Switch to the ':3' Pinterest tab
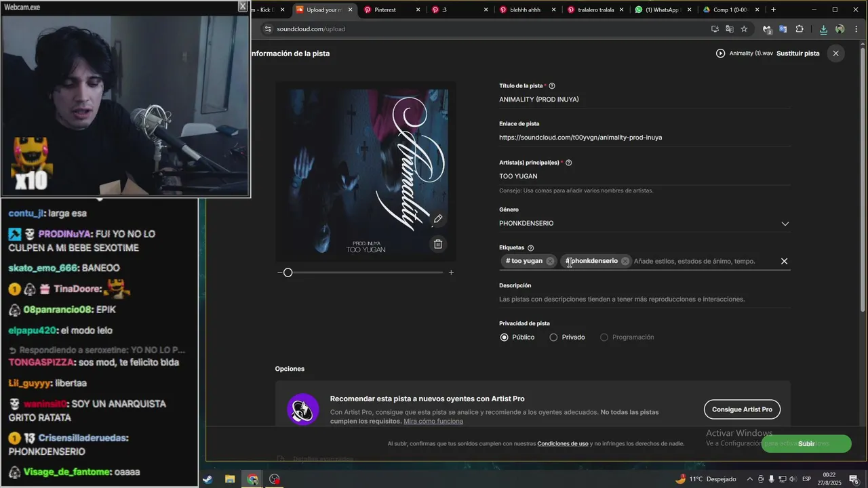This screenshot has width=868, height=488. 460,9
